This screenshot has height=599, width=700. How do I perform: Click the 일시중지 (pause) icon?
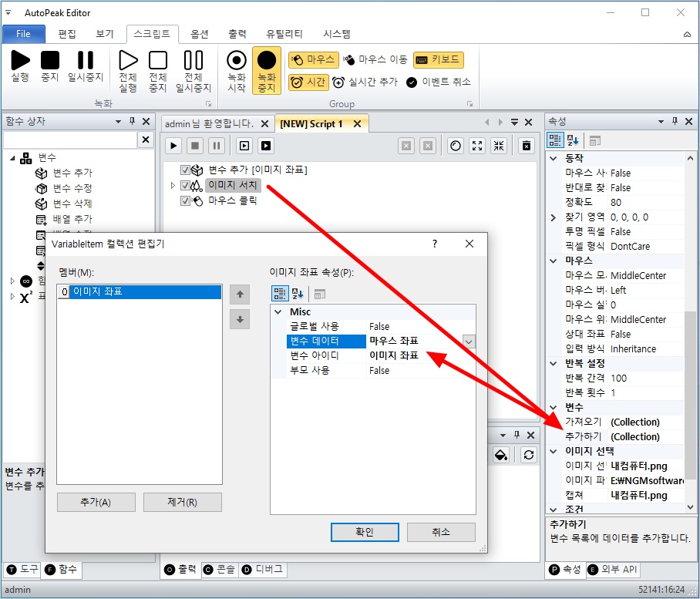click(x=86, y=60)
